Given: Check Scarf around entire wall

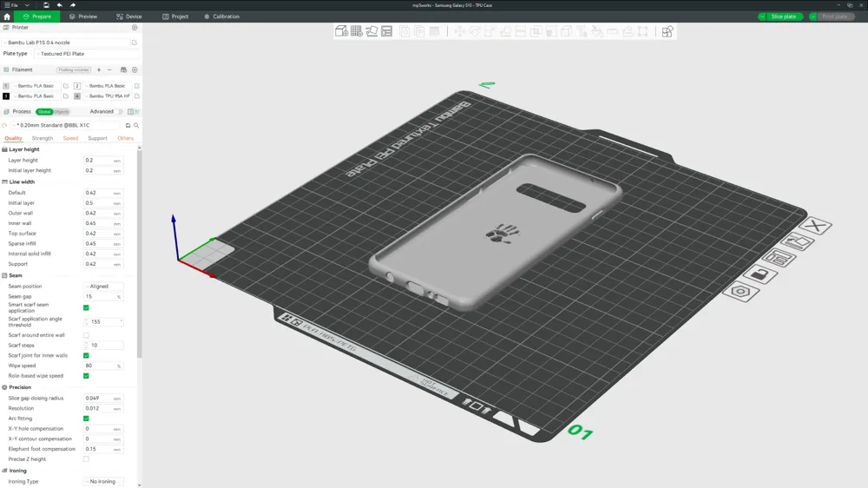Looking at the screenshot, I should click(86, 335).
